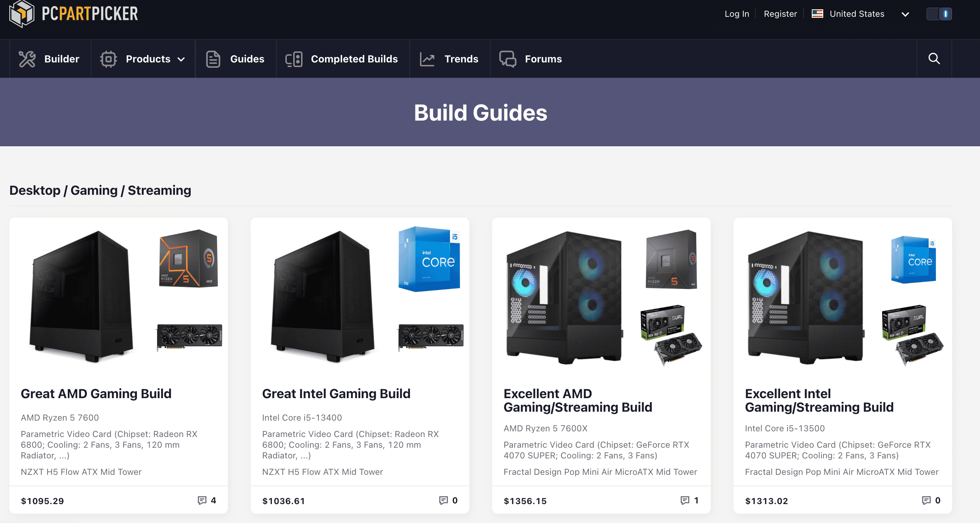The height and width of the screenshot is (523, 980).
Task: Open the Great Intel Gaming Build guide
Action: click(x=336, y=394)
